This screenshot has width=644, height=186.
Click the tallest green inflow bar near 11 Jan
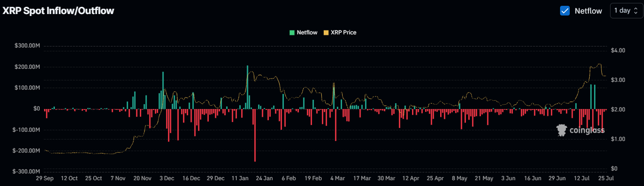(x=248, y=87)
